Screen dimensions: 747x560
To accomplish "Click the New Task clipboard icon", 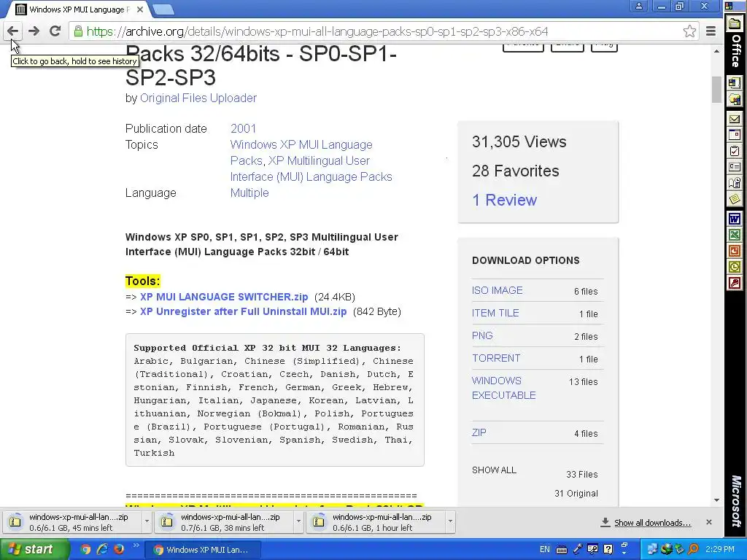I will pos(735,151).
